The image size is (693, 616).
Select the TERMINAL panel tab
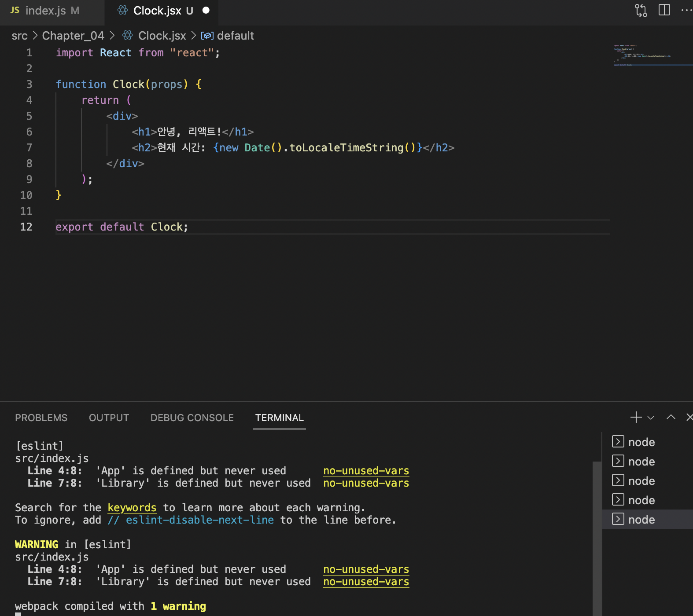280,418
